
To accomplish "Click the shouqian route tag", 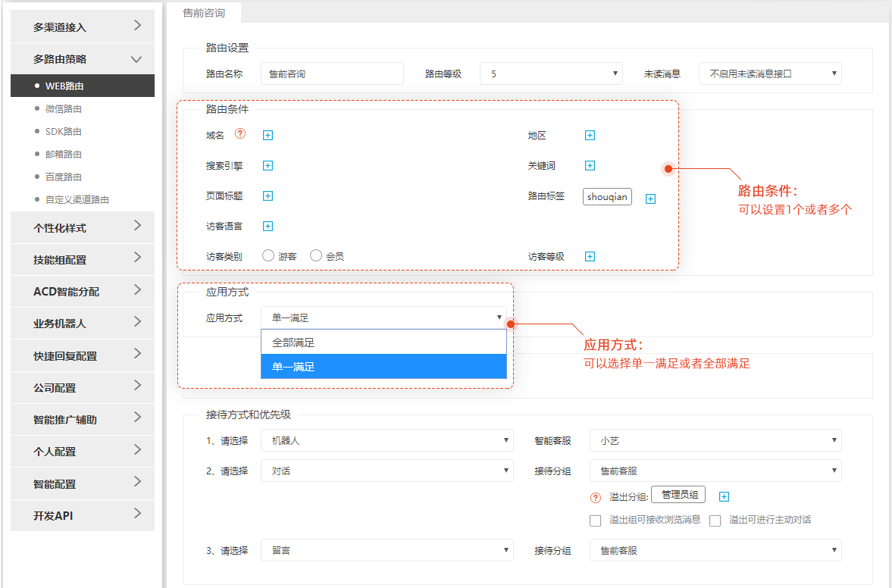I will point(607,197).
